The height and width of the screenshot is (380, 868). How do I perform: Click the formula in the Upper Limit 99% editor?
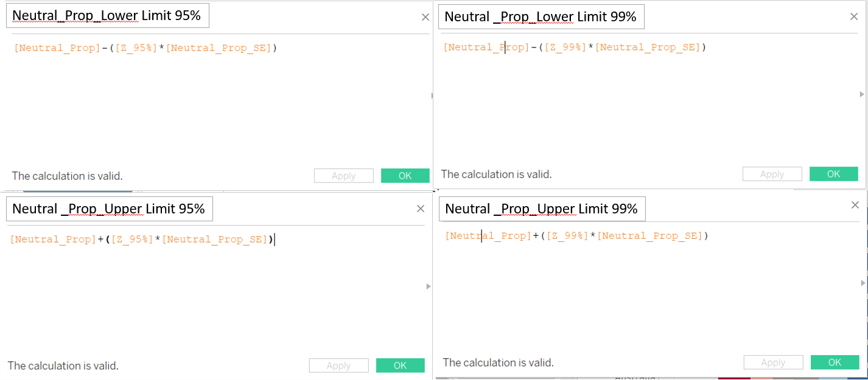click(576, 236)
